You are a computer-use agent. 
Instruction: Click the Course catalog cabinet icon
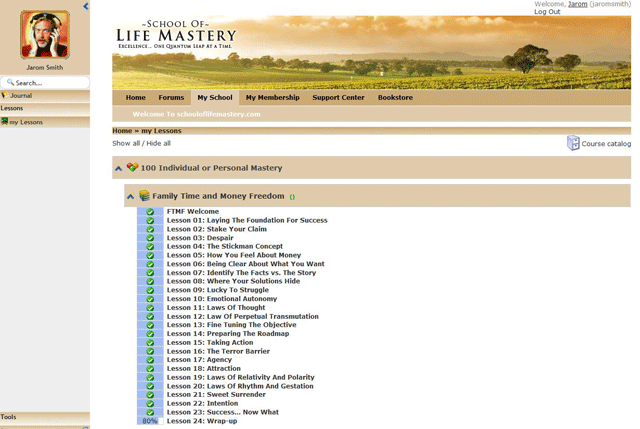(573, 143)
